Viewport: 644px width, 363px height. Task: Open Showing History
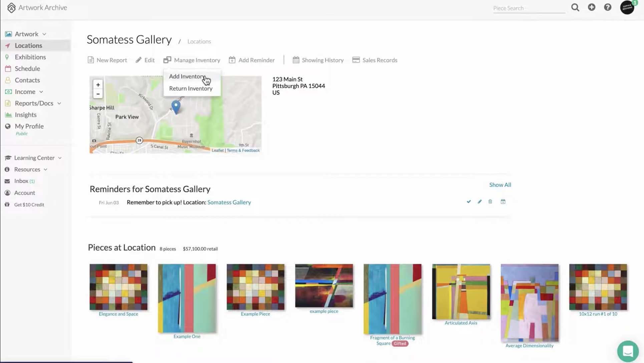coord(318,60)
